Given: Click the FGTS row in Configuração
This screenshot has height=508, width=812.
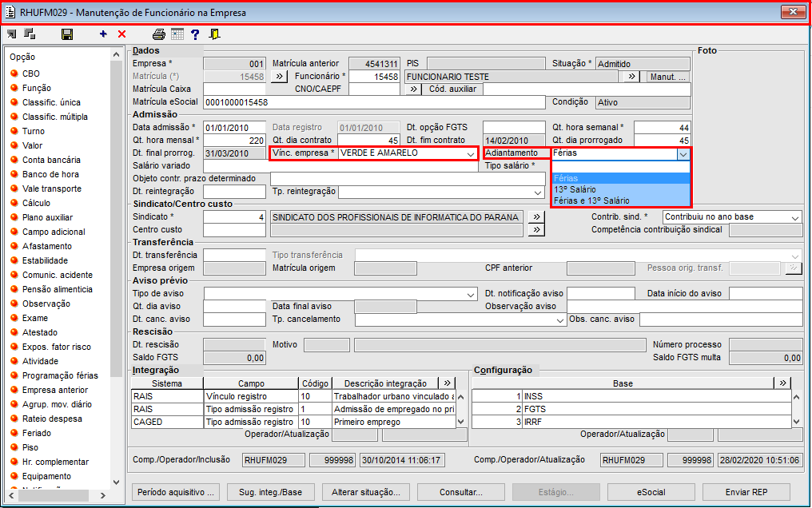Looking at the screenshot, I should tap(632, 409).
